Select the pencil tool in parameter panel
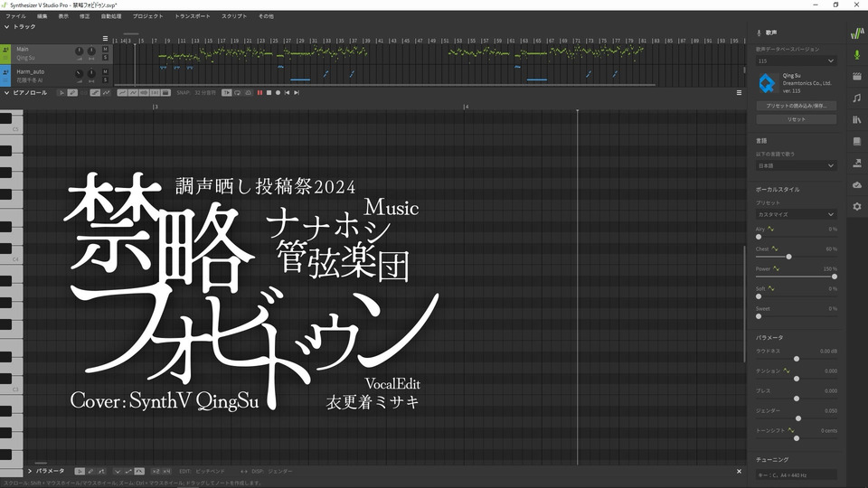This screenshot has height=488, width=868. (90, 472)
